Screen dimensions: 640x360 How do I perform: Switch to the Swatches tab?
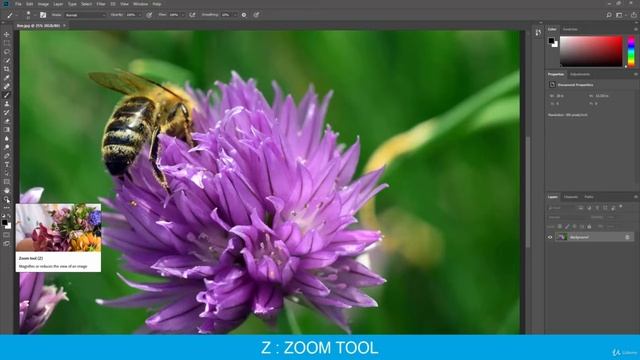[570, 29]
